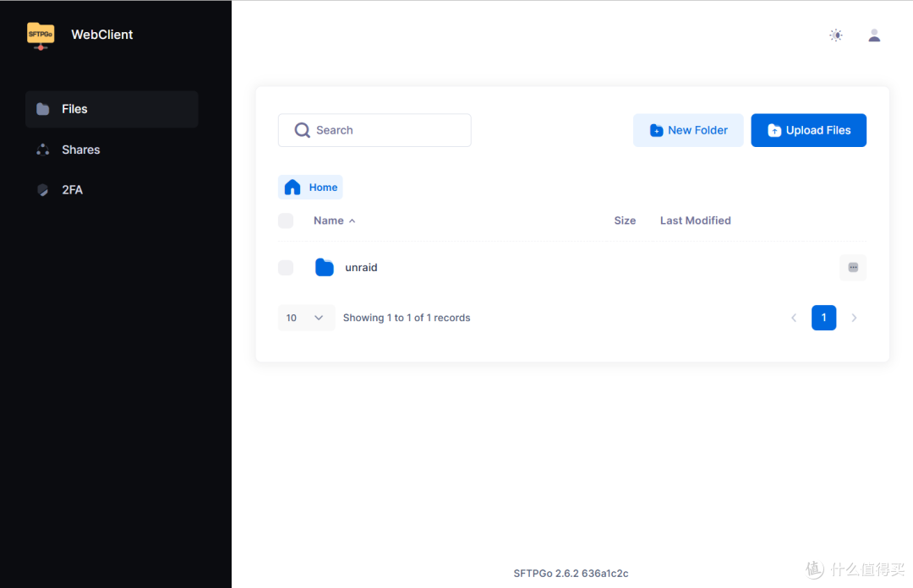Open the unraid folder name
This screenshot has height=588, width=913.
click(x=361, y=267)
